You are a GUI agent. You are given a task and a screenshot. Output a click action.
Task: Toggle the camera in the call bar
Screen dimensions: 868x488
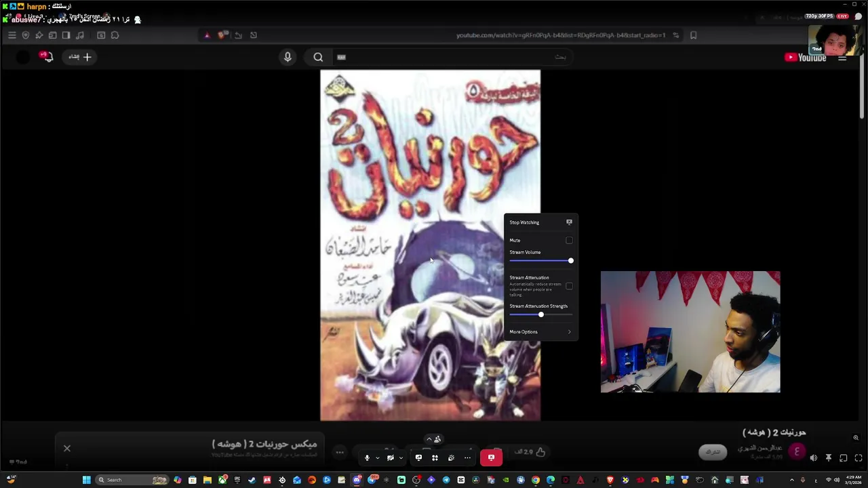[390, 457]
